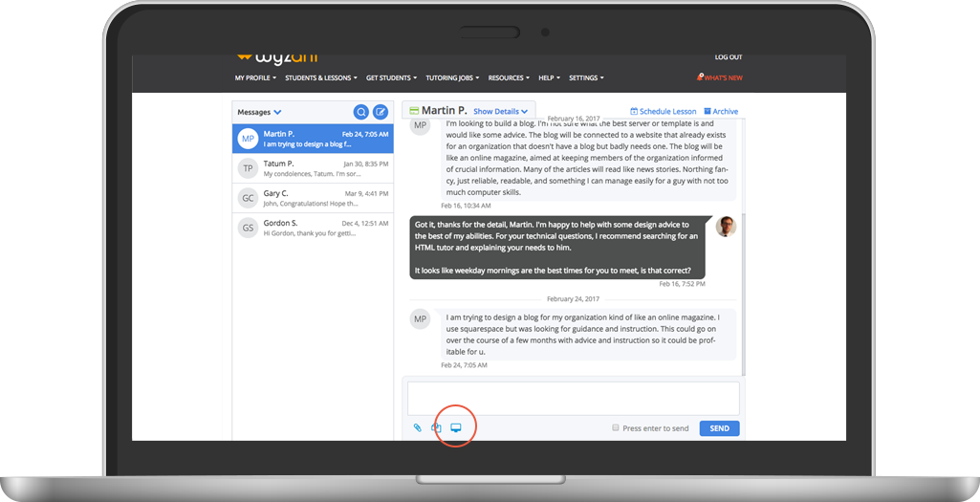This screenshot has height=502, width=980.
Task: Click the monitor online classroom icon
Action: point(456,427)
